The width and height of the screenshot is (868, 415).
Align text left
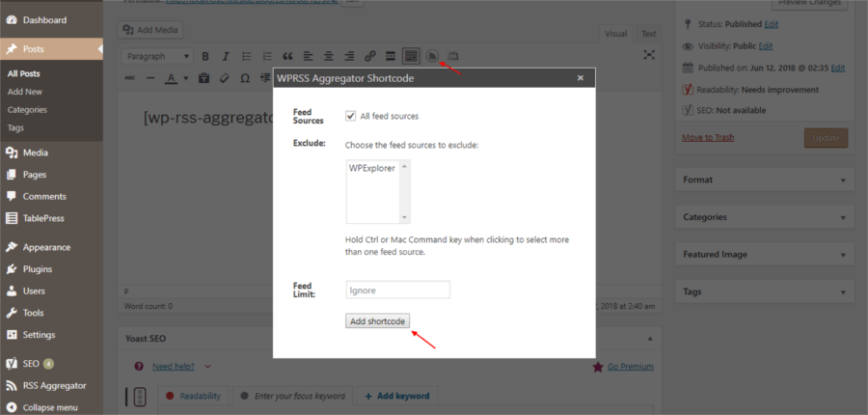point(309,56)
